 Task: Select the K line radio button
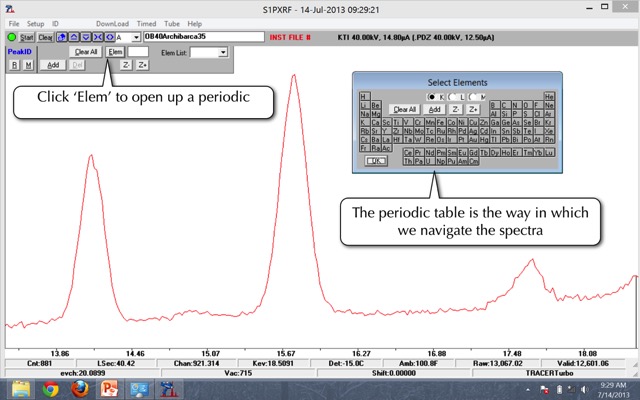click(433, 96)
